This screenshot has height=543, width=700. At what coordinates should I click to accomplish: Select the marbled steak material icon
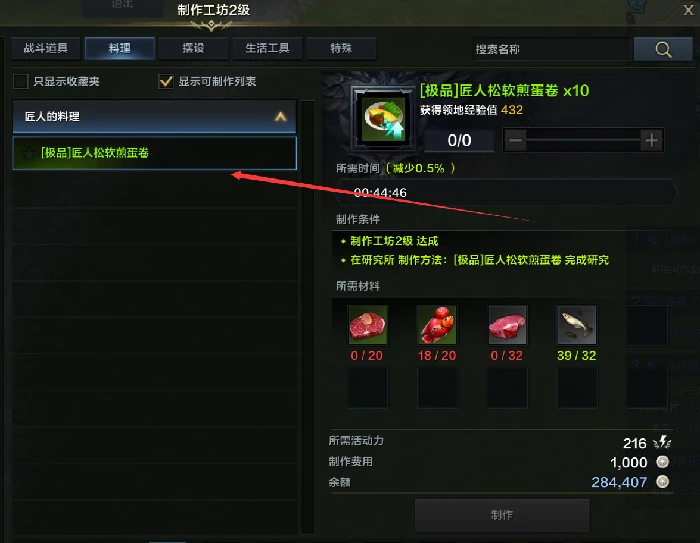(367, 325)
